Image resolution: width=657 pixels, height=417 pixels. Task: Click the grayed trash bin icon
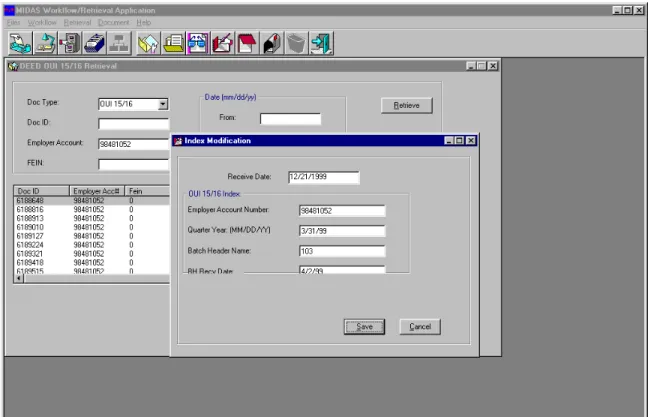[297, 44]
